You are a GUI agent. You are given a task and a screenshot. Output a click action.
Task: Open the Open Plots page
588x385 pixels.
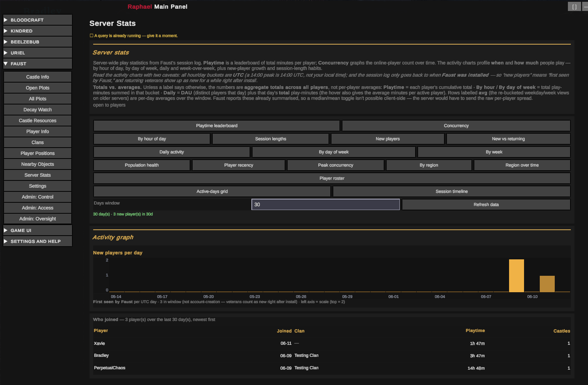pyautogui.click(x=38, y=88)
